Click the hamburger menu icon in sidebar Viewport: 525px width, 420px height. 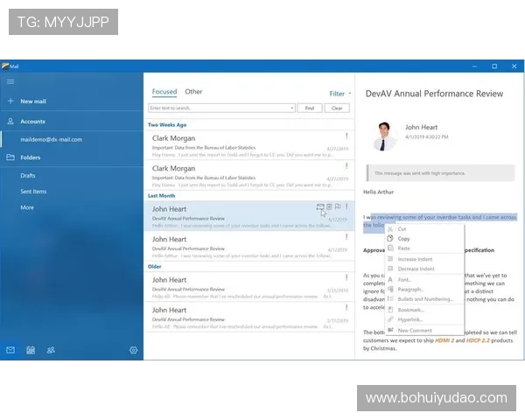click(x=10, y=81)
